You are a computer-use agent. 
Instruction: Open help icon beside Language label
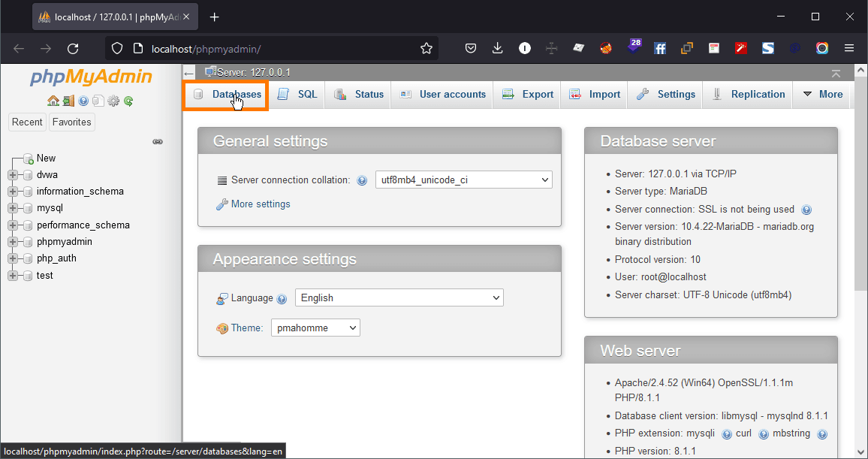click(x=282, y=299)
